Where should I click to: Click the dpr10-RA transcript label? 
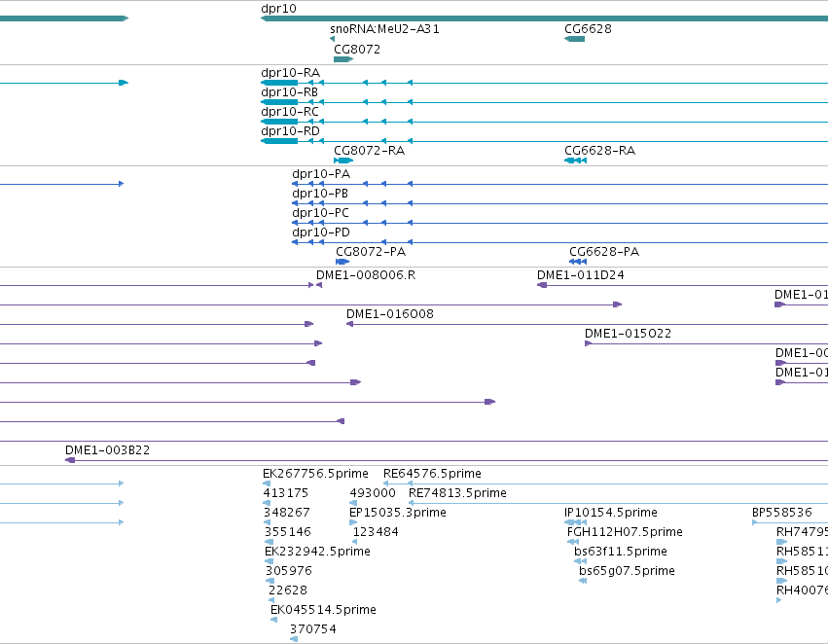click(290, 73)
